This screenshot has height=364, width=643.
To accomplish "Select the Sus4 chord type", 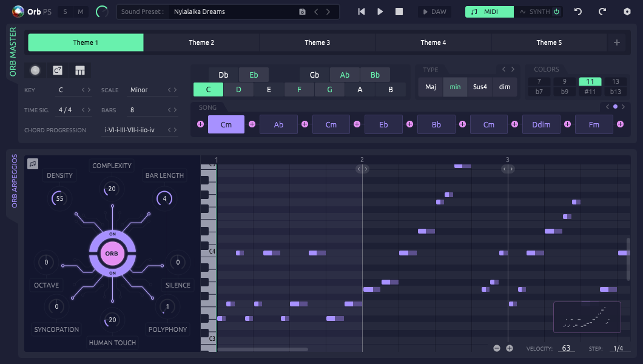I will 480,87.
